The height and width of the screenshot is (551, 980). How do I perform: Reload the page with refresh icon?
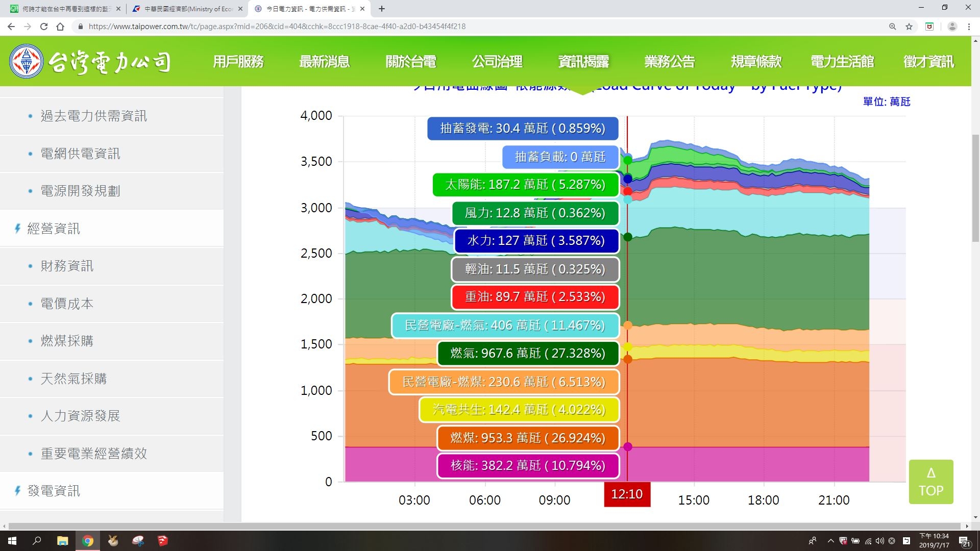click(44, 27)
